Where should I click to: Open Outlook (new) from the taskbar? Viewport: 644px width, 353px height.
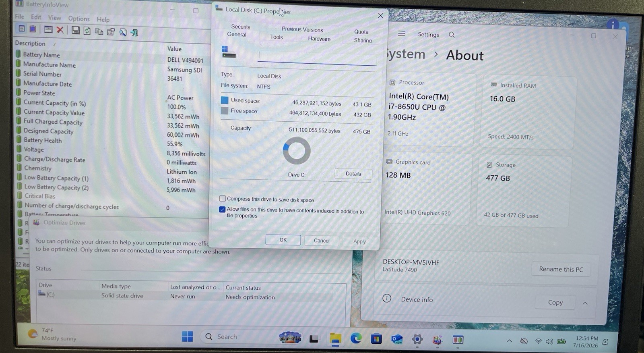pyautogui.click(x=397, y=339)
